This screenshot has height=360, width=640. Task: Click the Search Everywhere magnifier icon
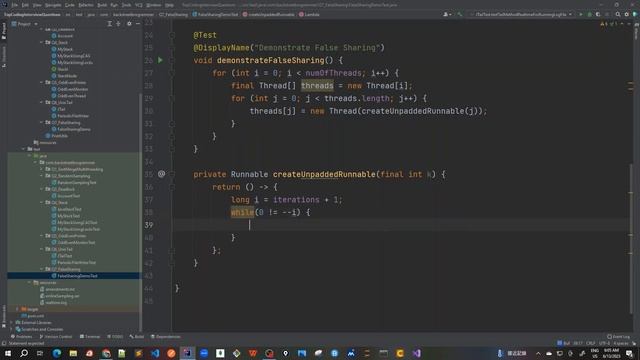pyautogui.click(x=618, y=14)
